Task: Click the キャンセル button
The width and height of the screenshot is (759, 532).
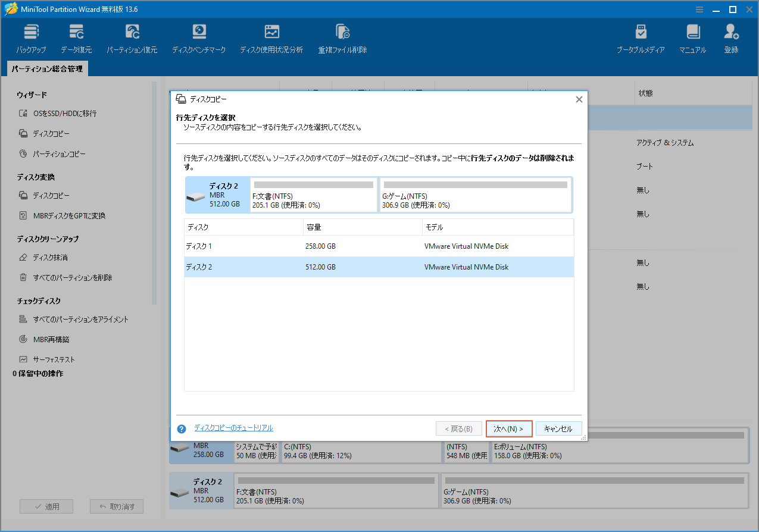Action: [x=558, y=429]
